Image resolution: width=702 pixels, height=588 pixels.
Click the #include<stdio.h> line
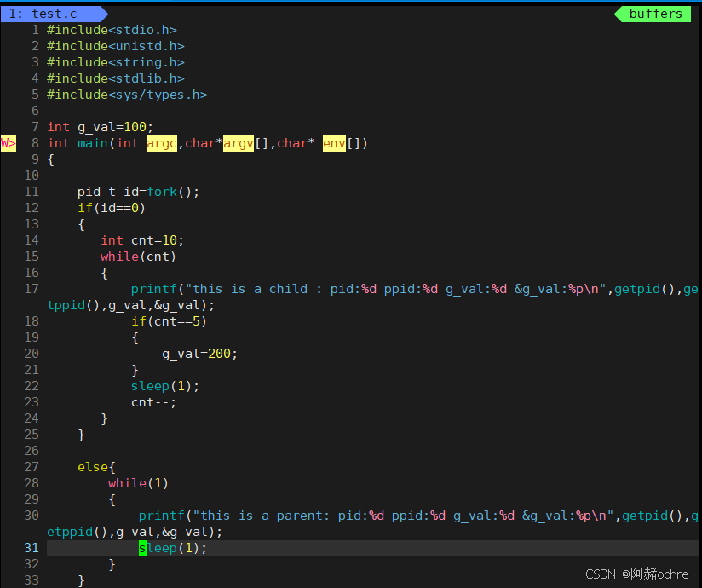click(112, 30)
